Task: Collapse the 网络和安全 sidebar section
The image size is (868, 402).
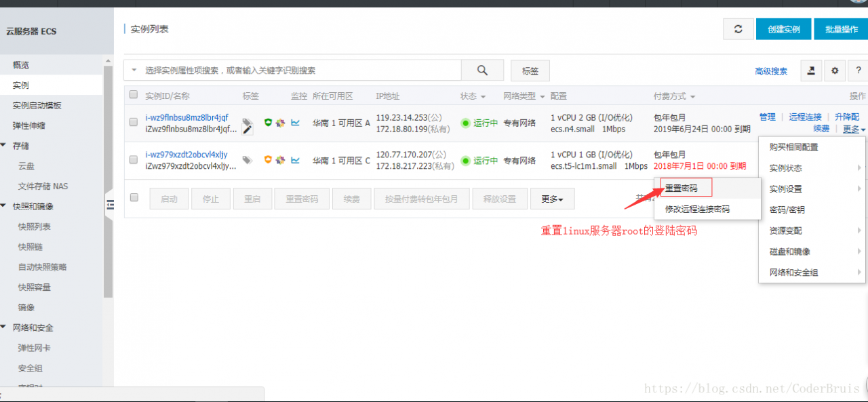Action: 4,327
